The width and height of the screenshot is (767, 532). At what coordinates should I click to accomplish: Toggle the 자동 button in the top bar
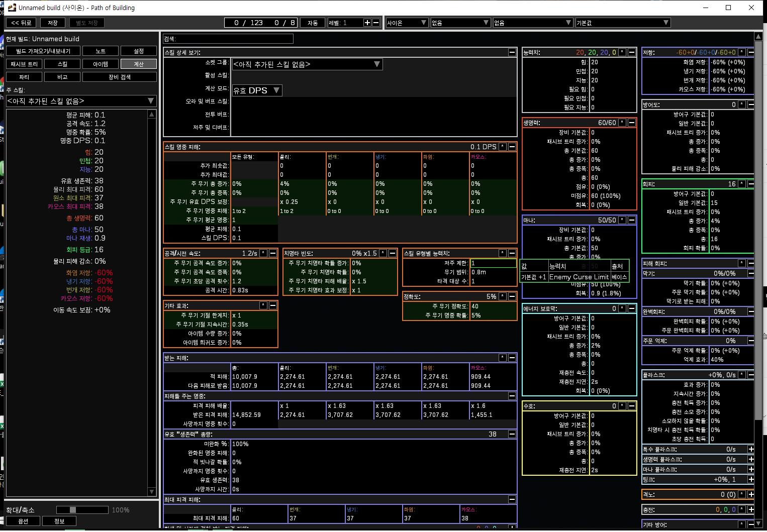point(313,23)
